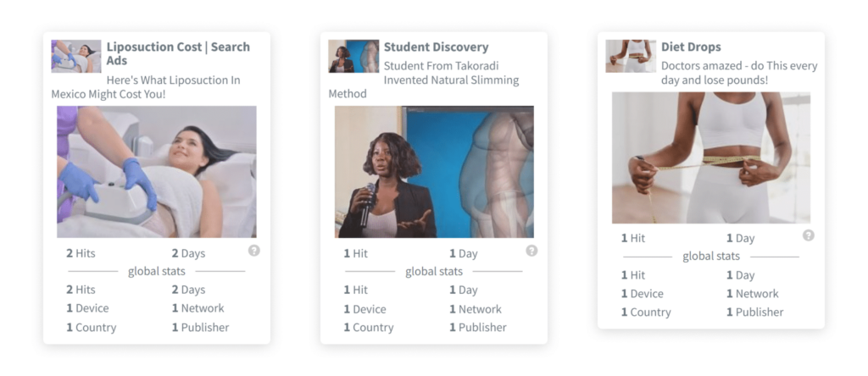Image resolution: width=868 pixels, height=376 pixels.
Task: Click '2 Days' above global stats
Action: (189, 253)
